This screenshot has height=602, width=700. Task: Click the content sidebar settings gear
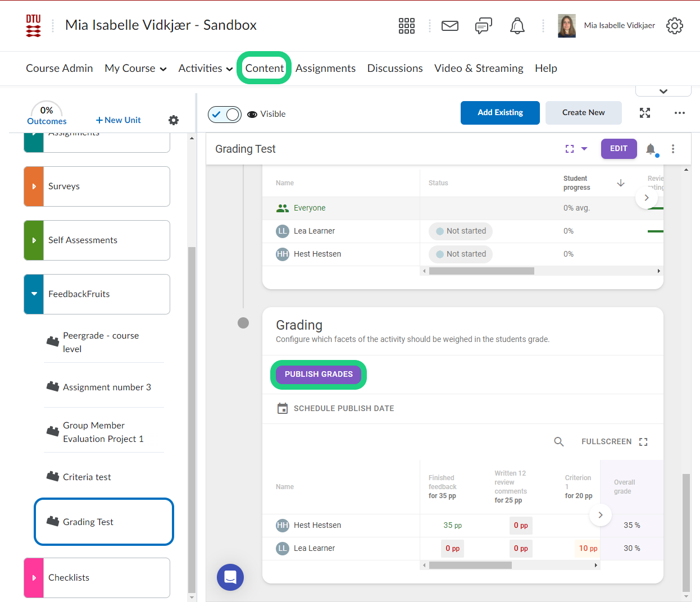(x=174, y=120)
